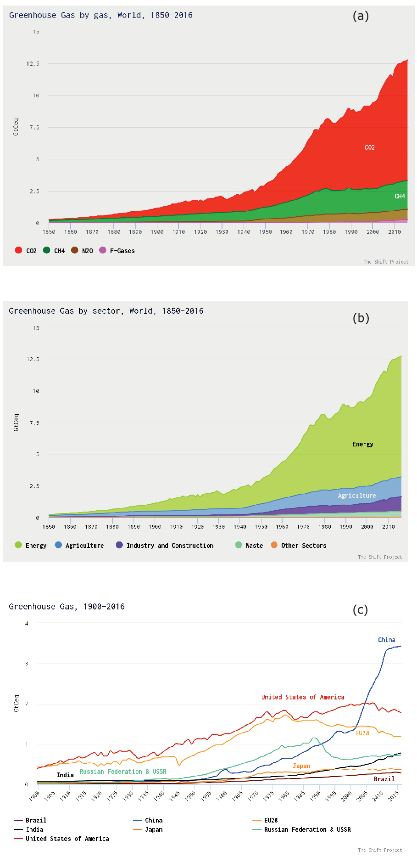The height and width of the screenshot is (868, 417).
Task: Click the title 'Greenhouse Gas by sector, World, 1850-2016'
Action: (x=106, y=311)
